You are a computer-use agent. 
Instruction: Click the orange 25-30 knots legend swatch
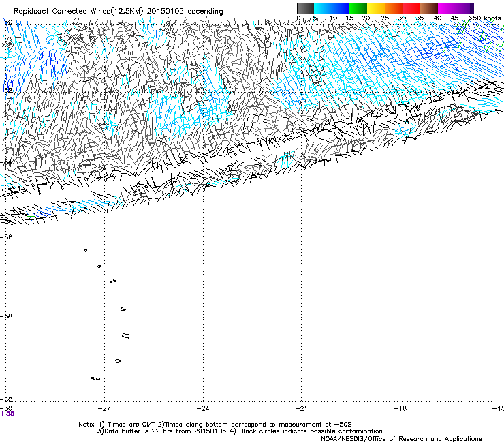(394, 8)
